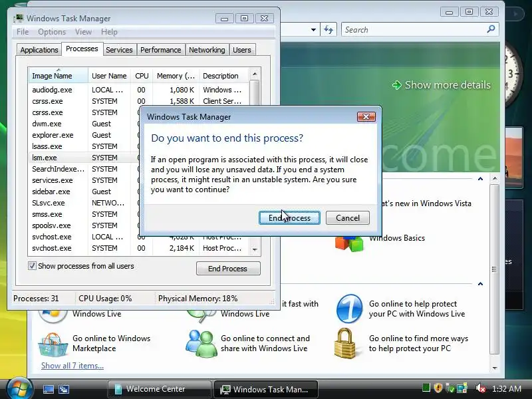This screenshot has height=399, width=532.
Task: Open the View menu in Task Manager
Action: point(84,32)
